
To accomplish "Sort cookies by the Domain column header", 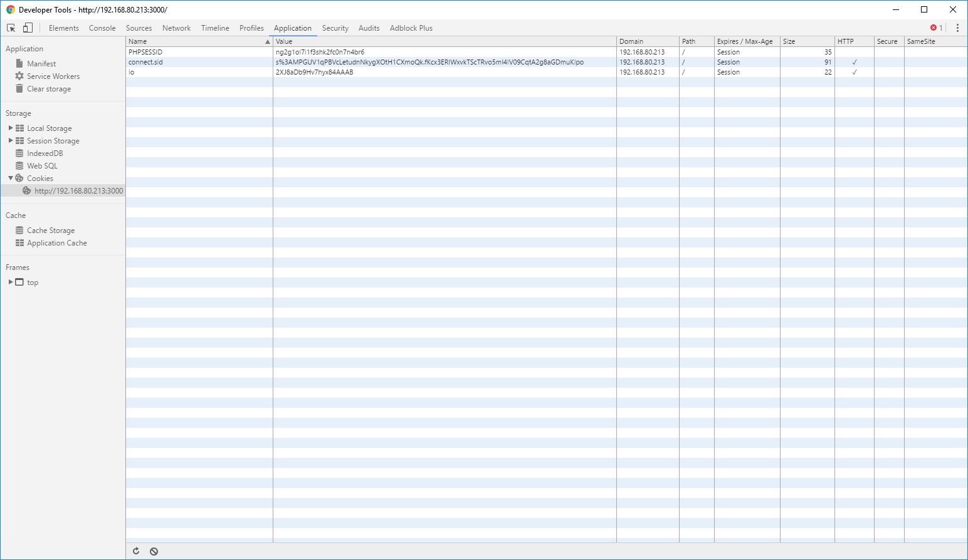I will point(648,41).
